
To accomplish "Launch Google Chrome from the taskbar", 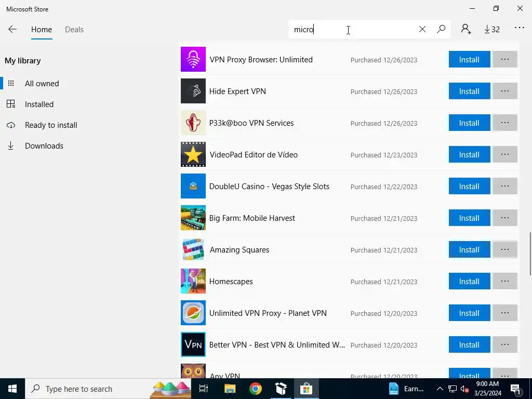I will point(256,389).
